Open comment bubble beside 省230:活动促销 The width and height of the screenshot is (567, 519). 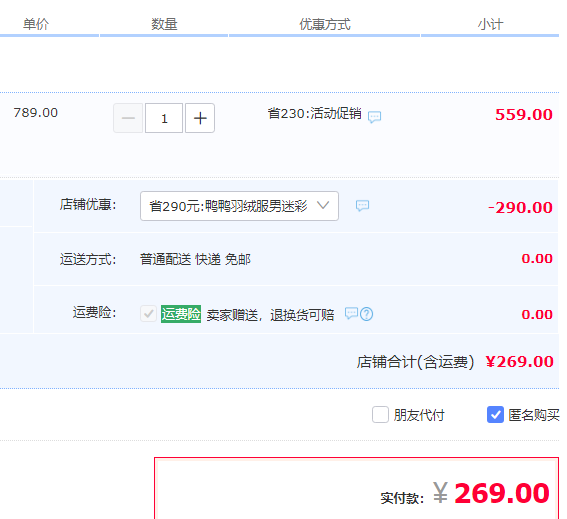click(x=374, y=117)
